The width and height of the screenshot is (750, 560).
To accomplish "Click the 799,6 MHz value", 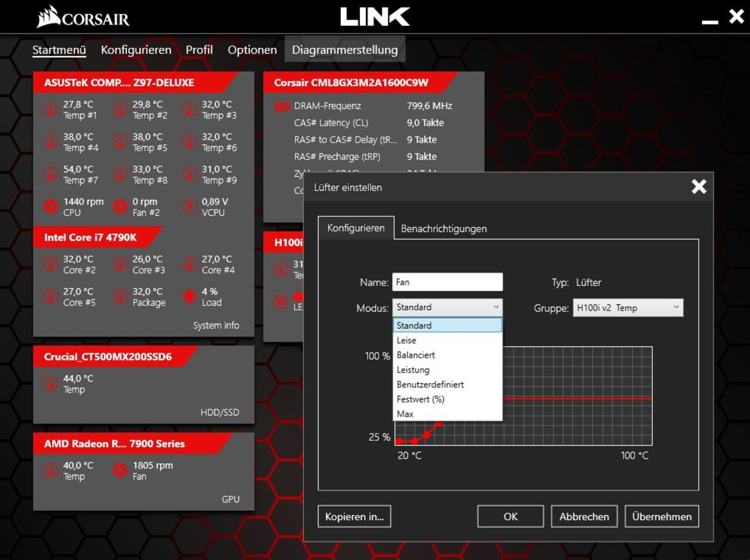I will (430, 106).
